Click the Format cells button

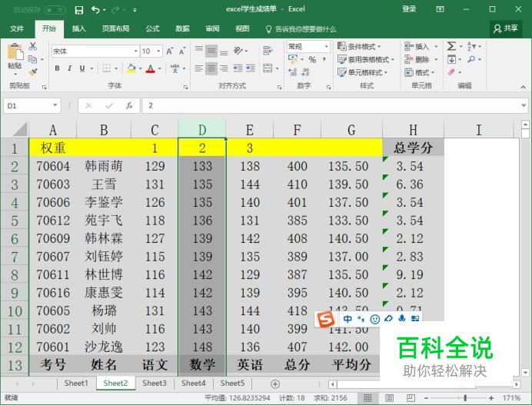coord(419,72)
